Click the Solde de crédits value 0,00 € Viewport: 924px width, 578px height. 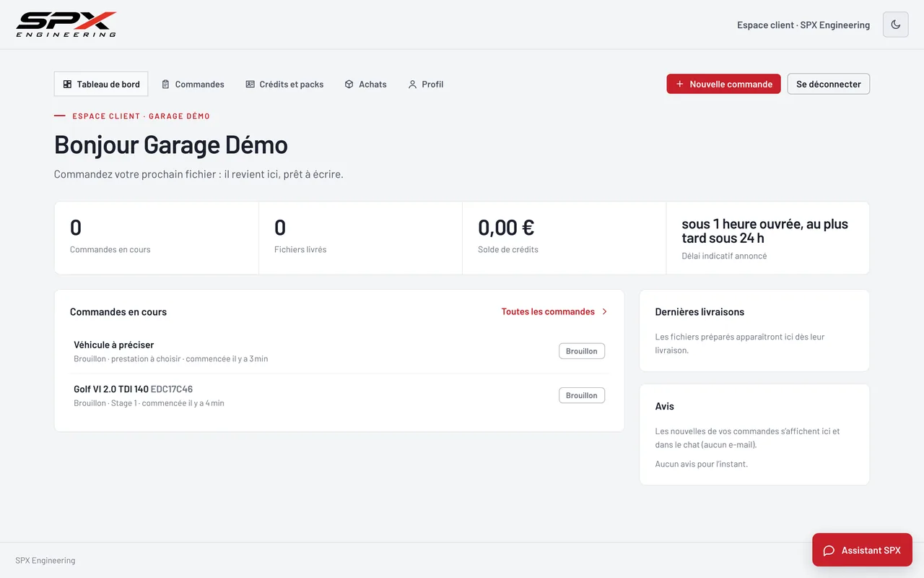coord(506,228)
